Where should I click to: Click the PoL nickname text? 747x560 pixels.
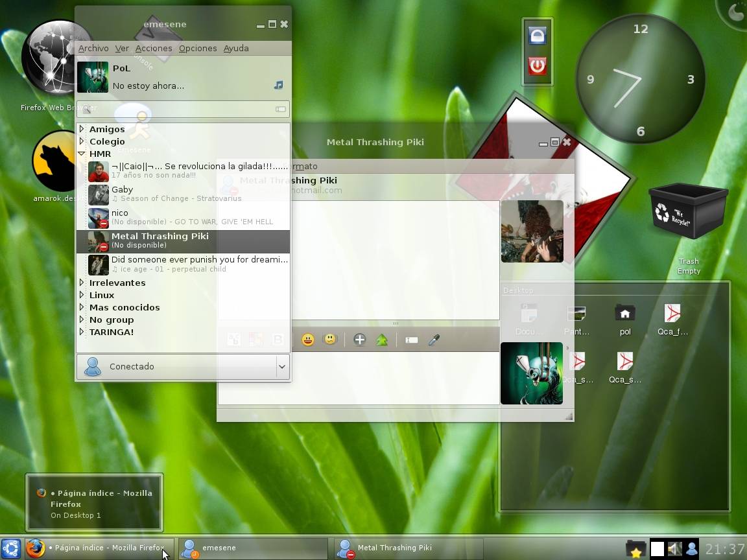121,68
